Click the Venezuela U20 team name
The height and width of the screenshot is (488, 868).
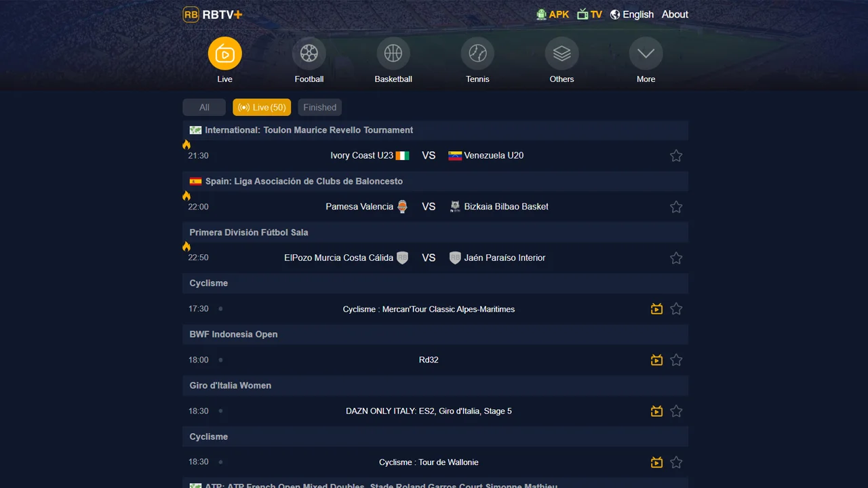click(x=494, y=155)
